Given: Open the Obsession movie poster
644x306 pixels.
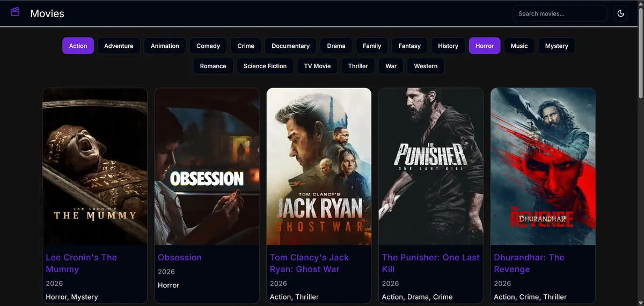Looking at the screenshot, I should (207, 166).
